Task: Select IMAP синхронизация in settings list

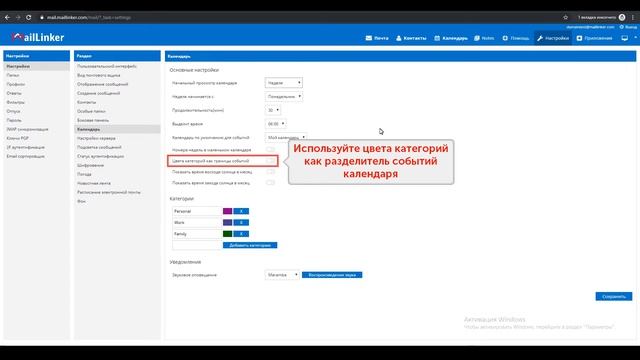Action: point(36,129)
